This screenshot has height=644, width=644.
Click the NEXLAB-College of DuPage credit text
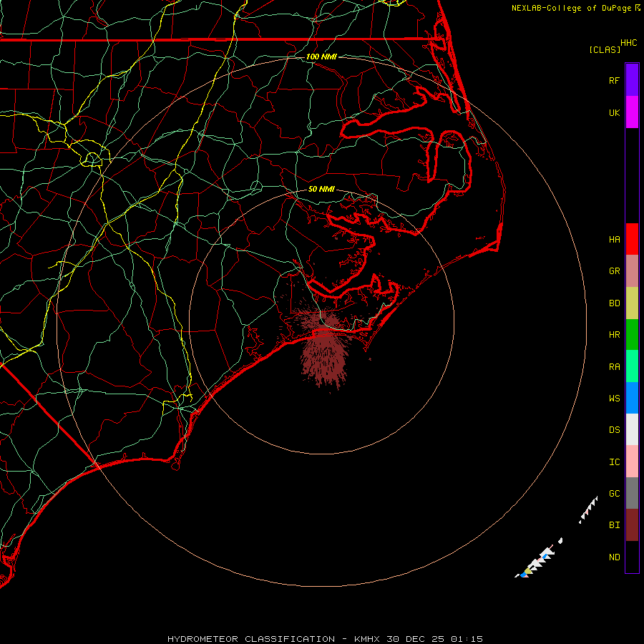(x=571, y=8)
